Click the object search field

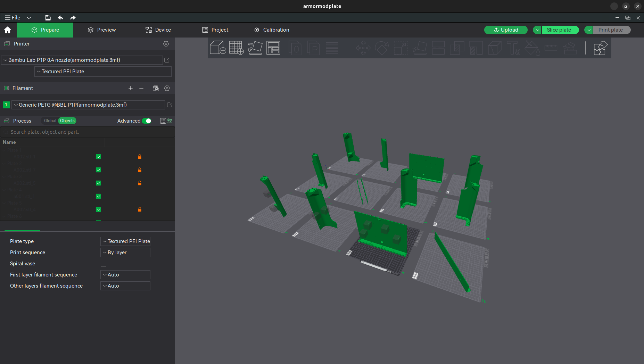[88, 132]
